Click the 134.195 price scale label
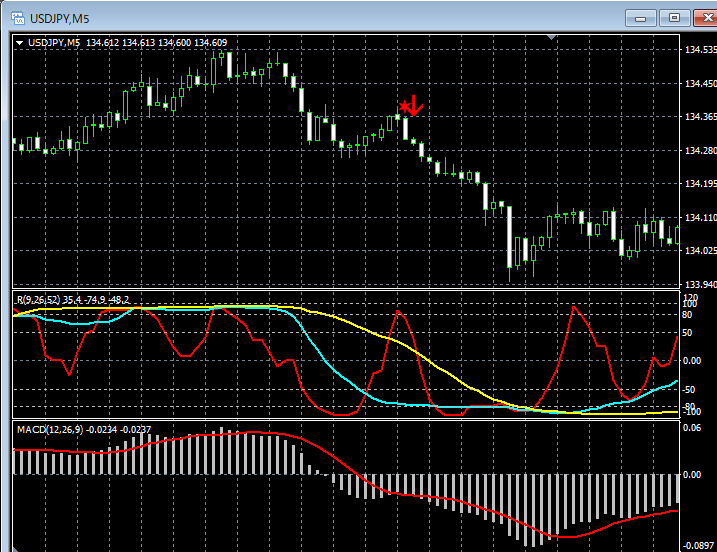 tap(701, 183)
